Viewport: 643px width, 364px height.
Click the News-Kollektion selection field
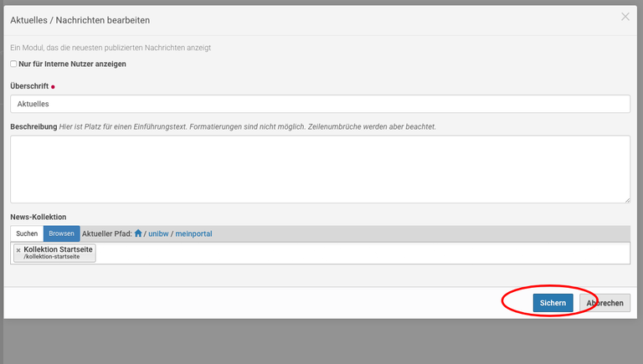pos(320,253)
